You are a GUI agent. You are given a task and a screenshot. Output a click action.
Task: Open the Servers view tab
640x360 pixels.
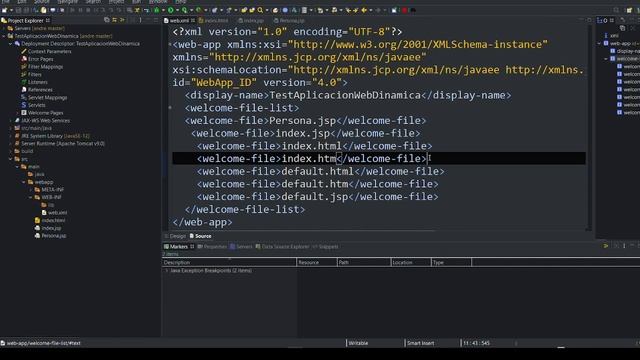[x=241, y=247]
